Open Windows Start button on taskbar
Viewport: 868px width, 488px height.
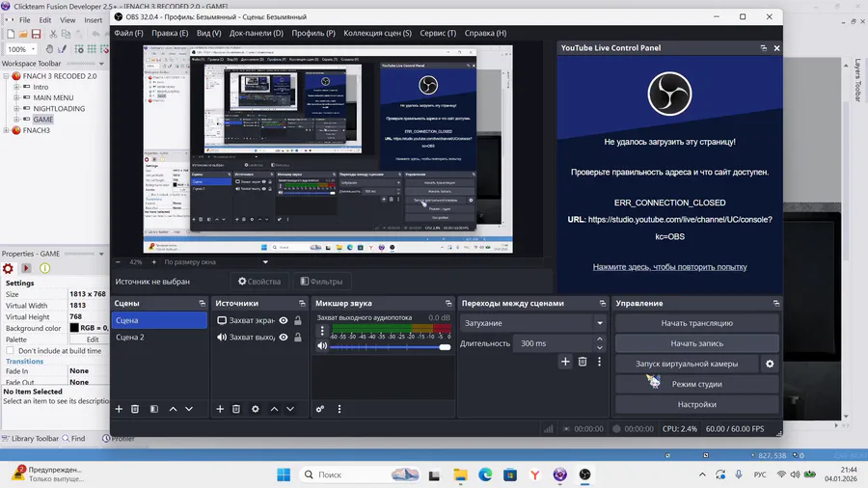point(284,474)
